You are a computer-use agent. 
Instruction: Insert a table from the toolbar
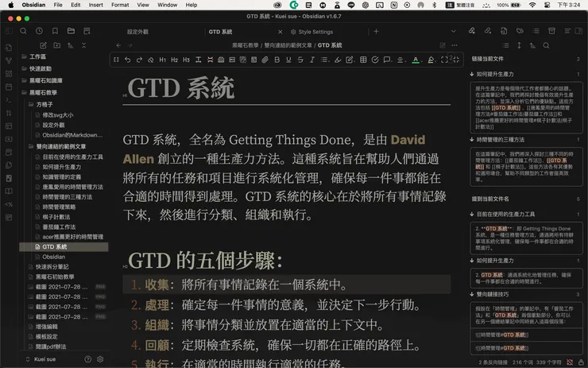363,60
